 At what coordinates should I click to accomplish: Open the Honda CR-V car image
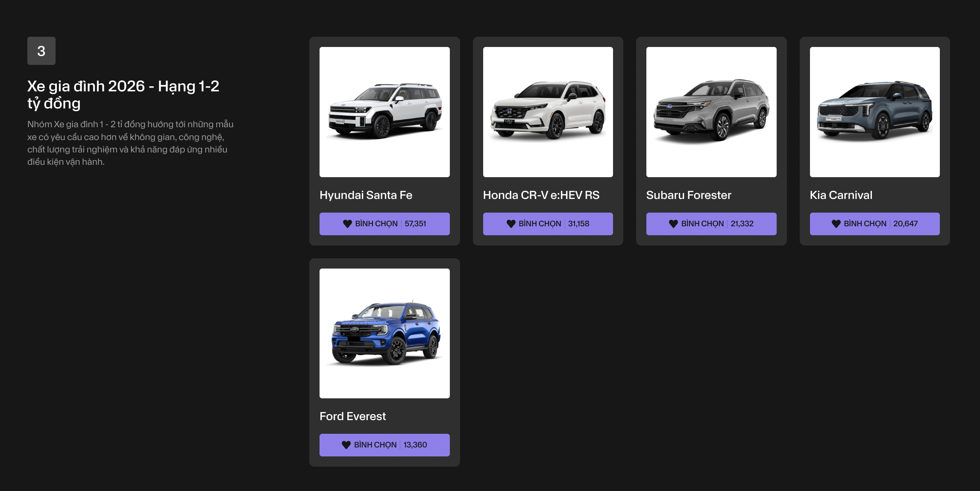point(548,112)
